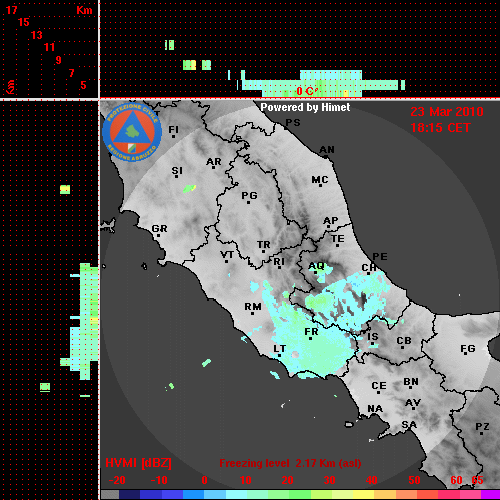500x500 pixels.
Task: Click the VT city label
Action: pos(227,255)
